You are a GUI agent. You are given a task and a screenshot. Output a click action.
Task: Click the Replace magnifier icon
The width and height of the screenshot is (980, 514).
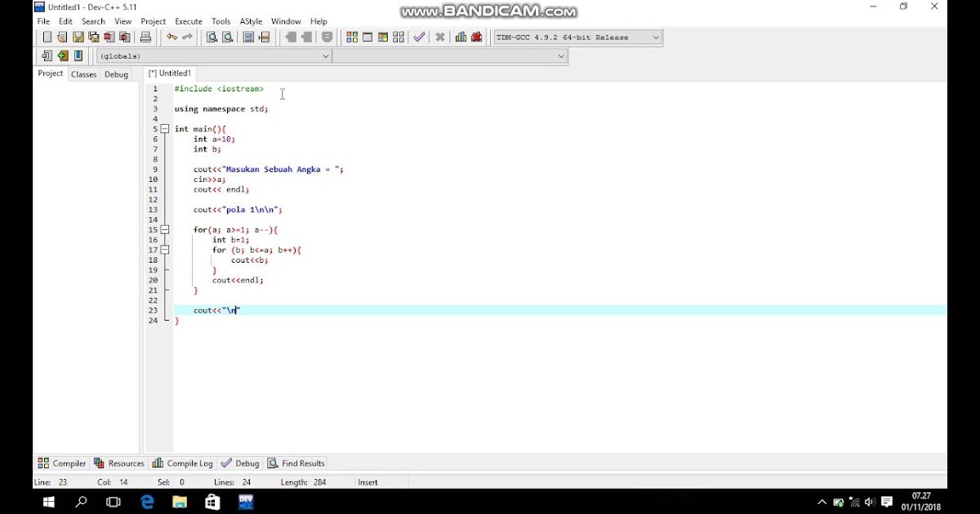(228, 37)
